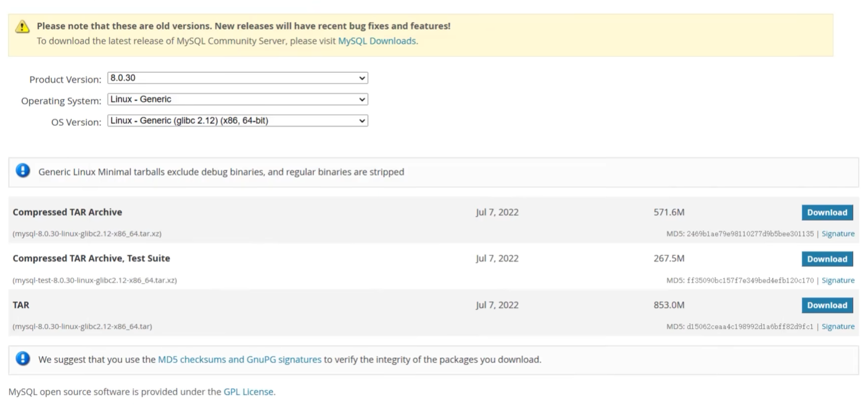This screenshot has width=868, height=417.
Task: Open the Product Version dropdown
Action: (x=238, y=78)
